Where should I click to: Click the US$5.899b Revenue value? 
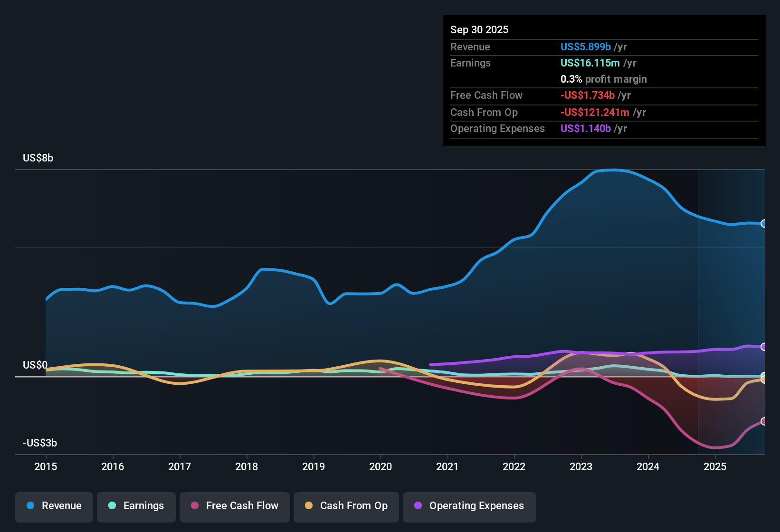click(x=585, y=47)
